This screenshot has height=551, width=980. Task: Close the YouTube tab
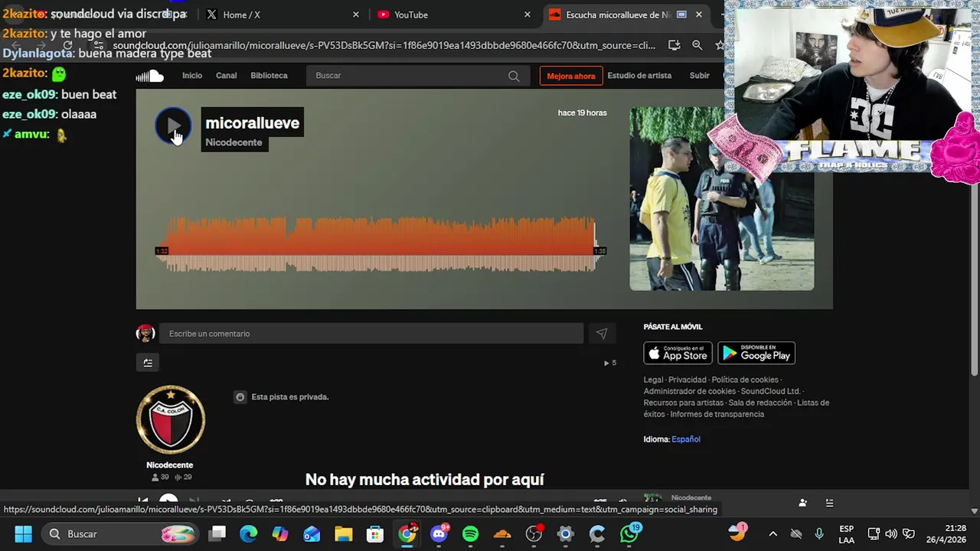(x=527, y=15)
